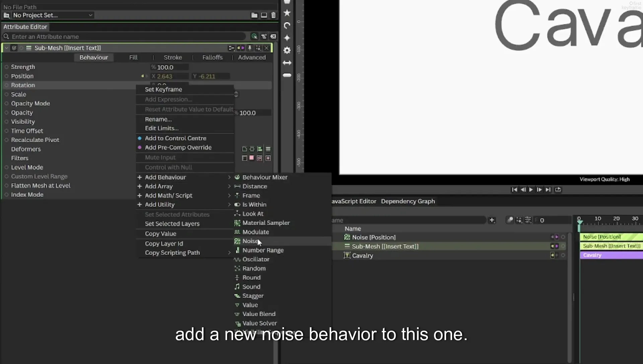Click the Visibility attribute connection circle
Viewport: 643px width, 364px height.
point(6,121)
